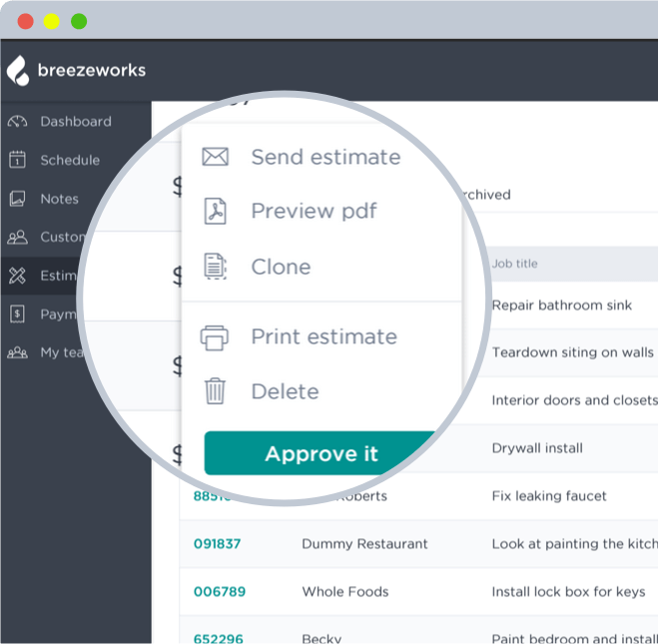Screen dimensions: 658x644
Task: Select Clone in the actions menu
Action: pyautogui.click(x=281, y=267)
